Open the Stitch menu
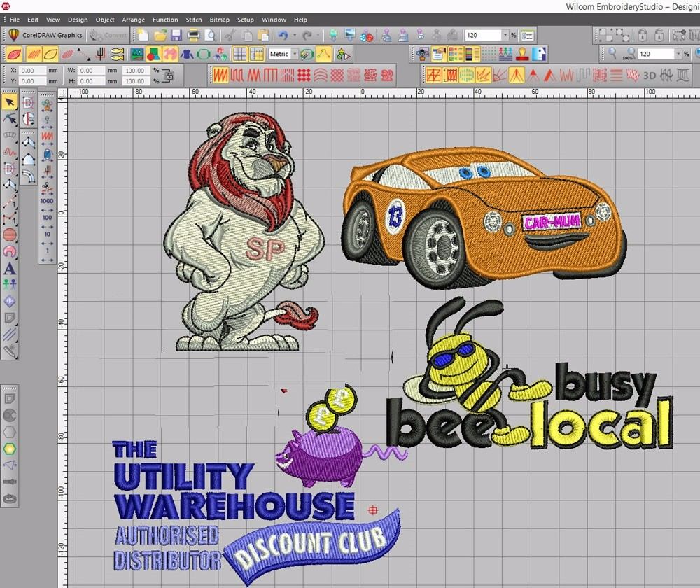The image size is (700, 588). (x=194, y=20)
